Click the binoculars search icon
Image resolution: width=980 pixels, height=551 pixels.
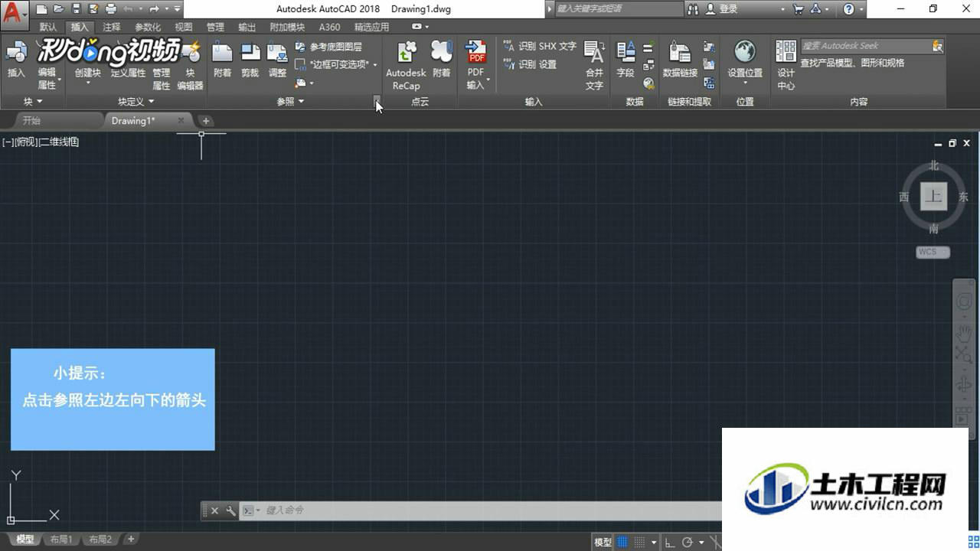tap(694, 9)
